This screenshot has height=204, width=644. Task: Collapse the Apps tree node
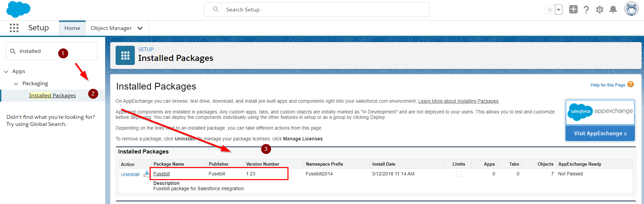point(6,71)
